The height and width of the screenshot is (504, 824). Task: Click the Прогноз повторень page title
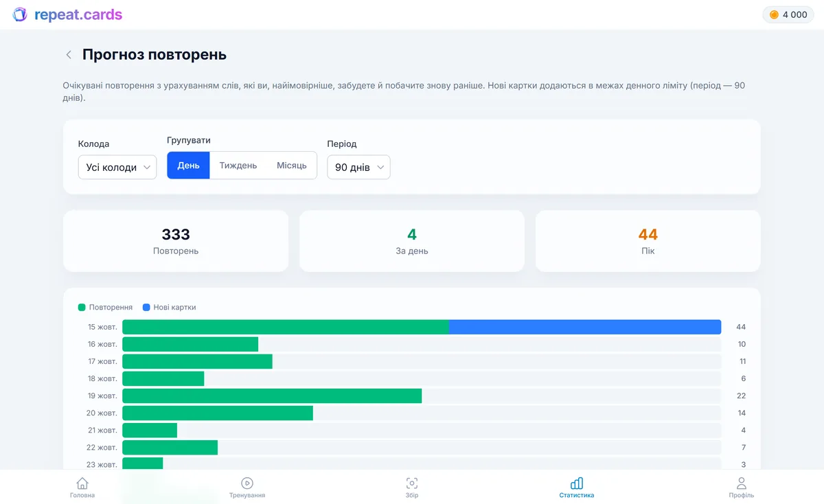[x=154, y=55]
